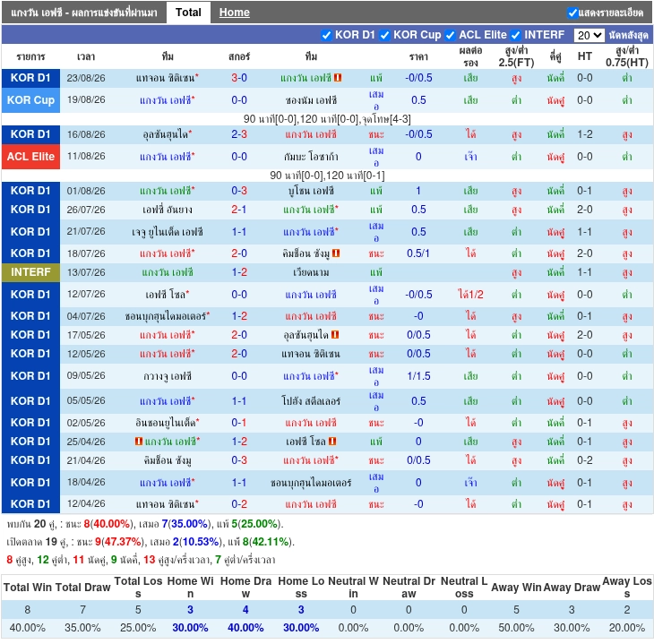This screenshot has width=654, height=644.
Task: Uncheck the KOR D1 filter checkbox
Action: click(326, 36)
